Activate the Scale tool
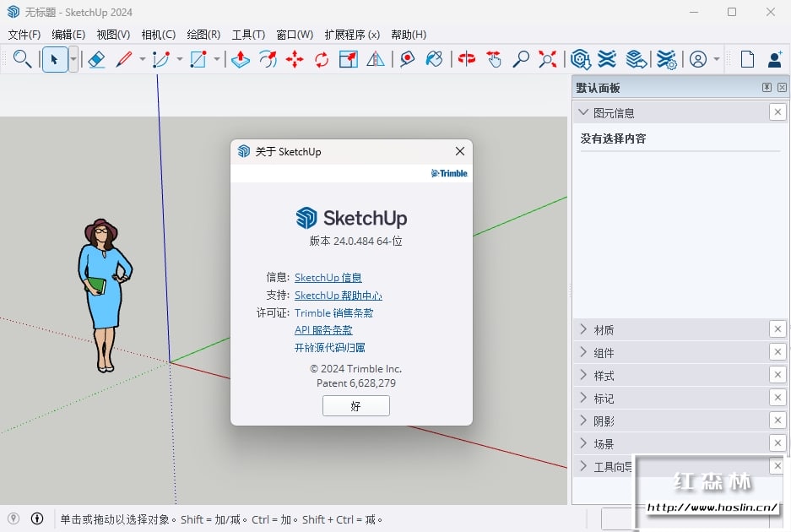 349,59
